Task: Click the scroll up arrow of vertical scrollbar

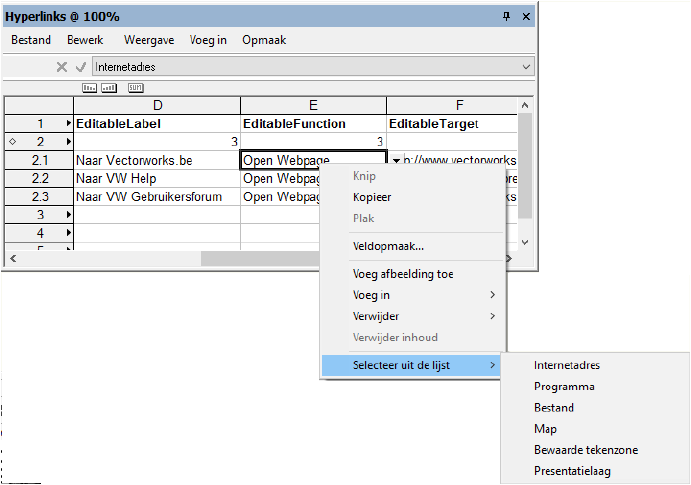Action: pyautogui.click(x=524, y=105)
